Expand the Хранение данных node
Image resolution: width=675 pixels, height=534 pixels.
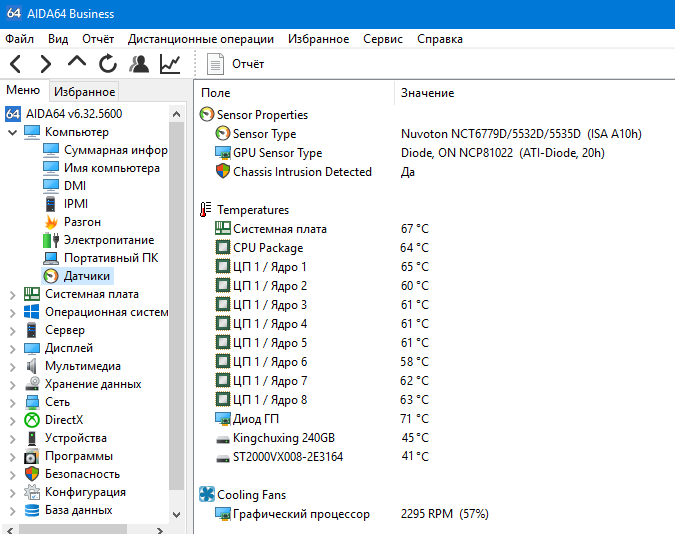click(x=12, y=385)
